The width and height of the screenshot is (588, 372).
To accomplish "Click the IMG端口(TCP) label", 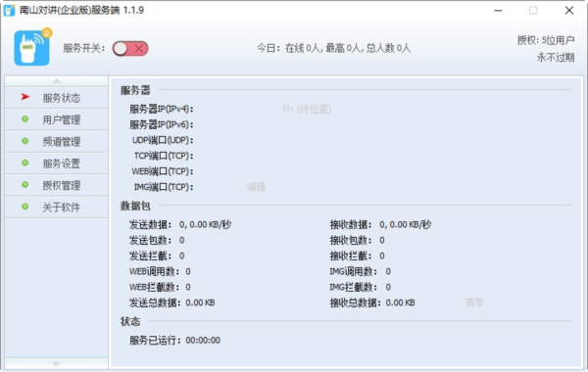I will pos(164,187).
